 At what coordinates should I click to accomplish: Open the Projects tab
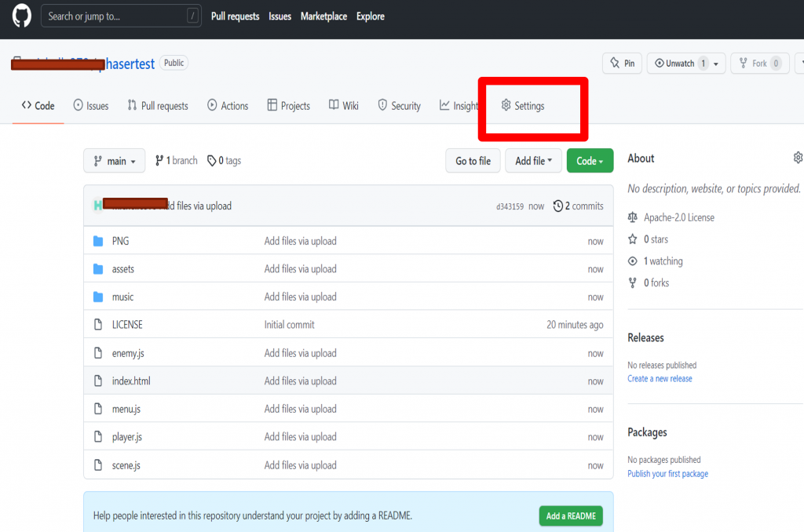click(x=289, y=106)
